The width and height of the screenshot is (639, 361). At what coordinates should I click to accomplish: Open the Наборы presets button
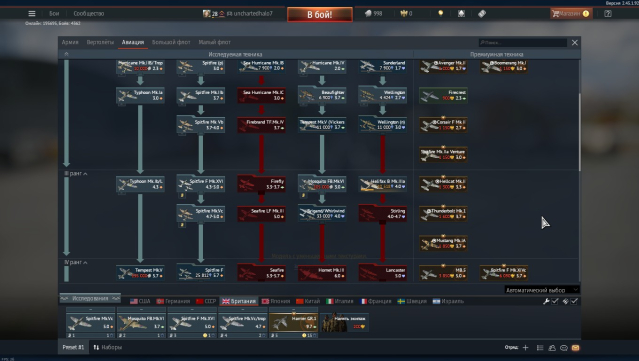pyautogui.click(x=108, y=348)
